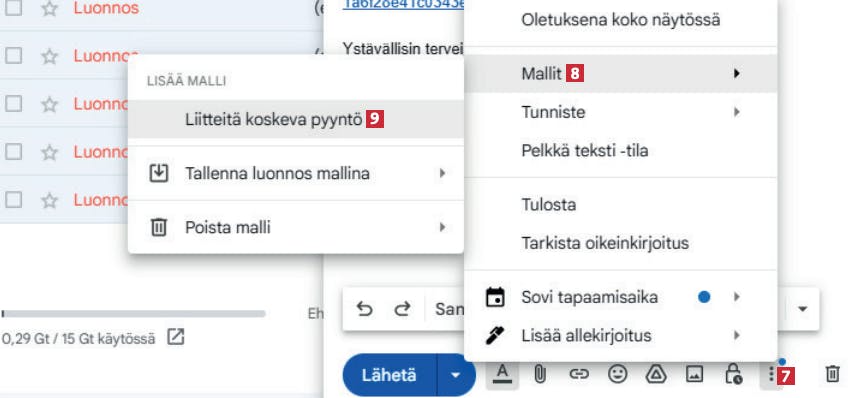Star the fourth Luonnos draft
Screen dimensions: 853x398
click(x=50, y=152)
